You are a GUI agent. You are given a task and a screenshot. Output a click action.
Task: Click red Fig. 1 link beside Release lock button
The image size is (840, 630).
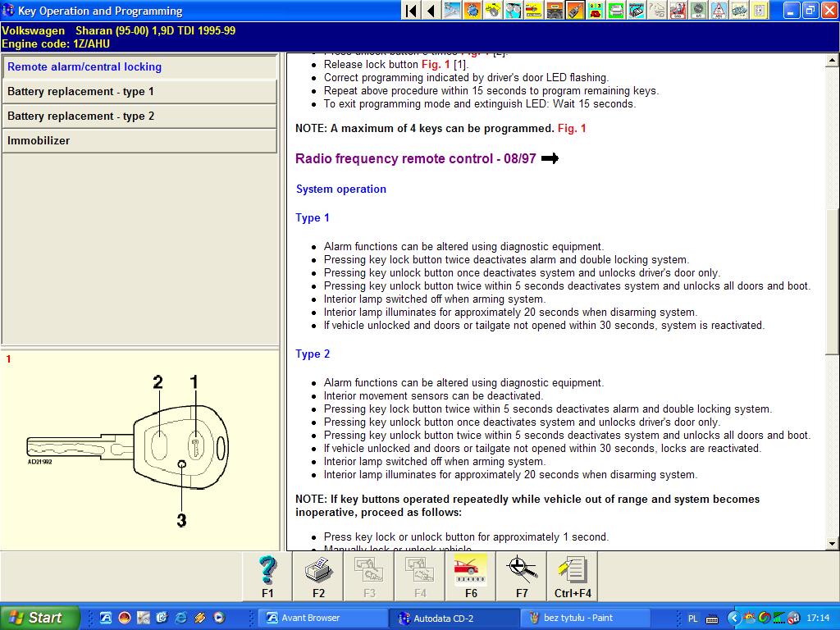click(436, 64)
